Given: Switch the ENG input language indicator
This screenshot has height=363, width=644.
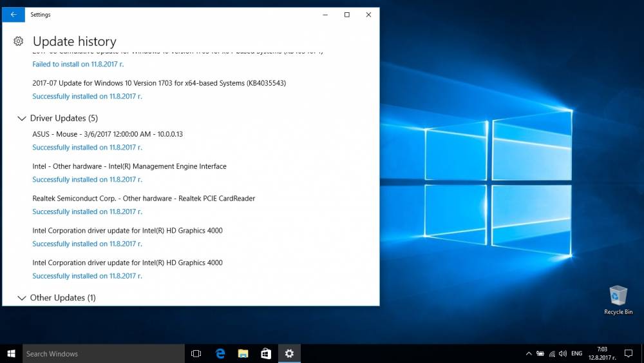Looking at the screenshot, I should (x=576, y=353).
